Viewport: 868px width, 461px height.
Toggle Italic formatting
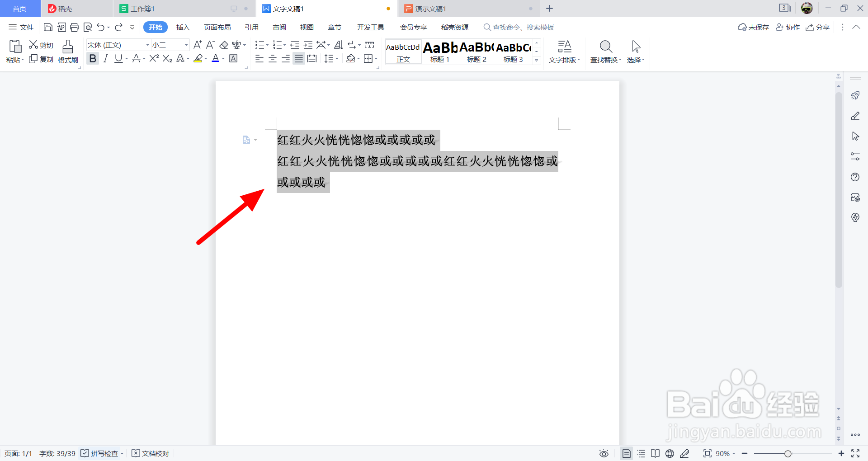(106, 58)
